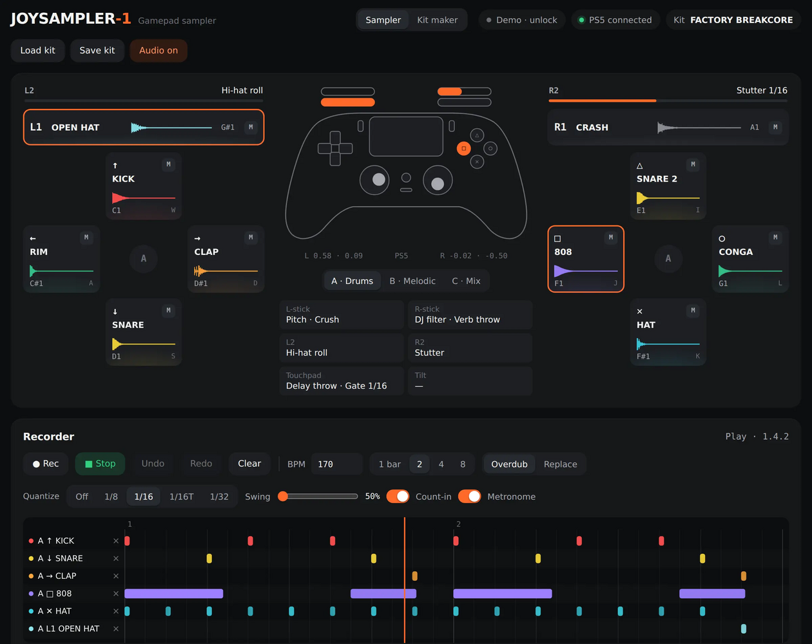Screen dimensions: 812x644
Task: Click the gamepad touchpad
Action: pyautogui.click(x=406, y=137)
